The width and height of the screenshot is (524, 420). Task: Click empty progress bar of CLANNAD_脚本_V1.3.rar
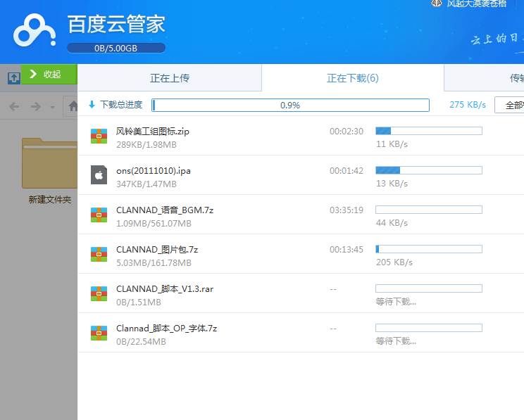tap(429, 288)
